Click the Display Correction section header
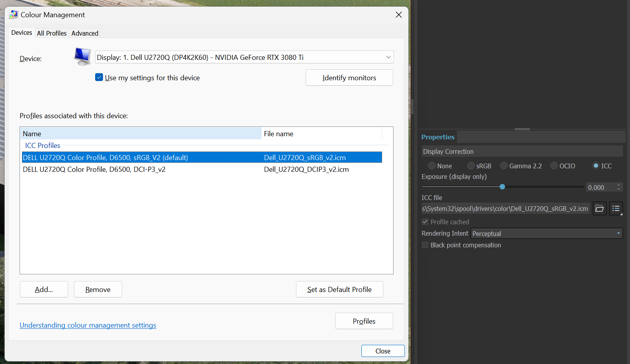630x364 pixels. coord(522,151)
